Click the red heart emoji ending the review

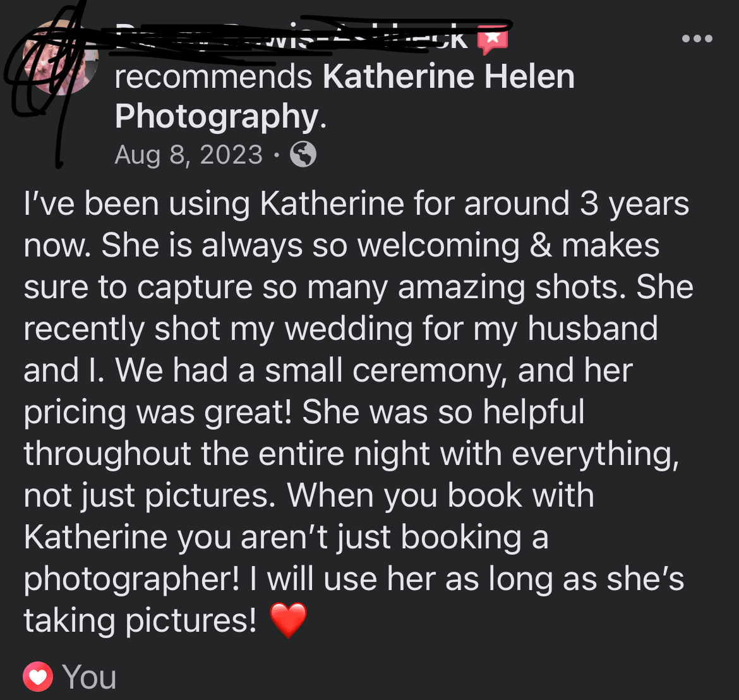[288, 620]
